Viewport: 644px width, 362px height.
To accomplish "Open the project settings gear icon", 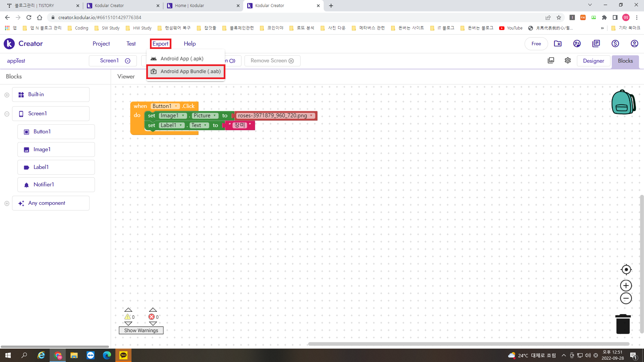I will pos(568,60).
